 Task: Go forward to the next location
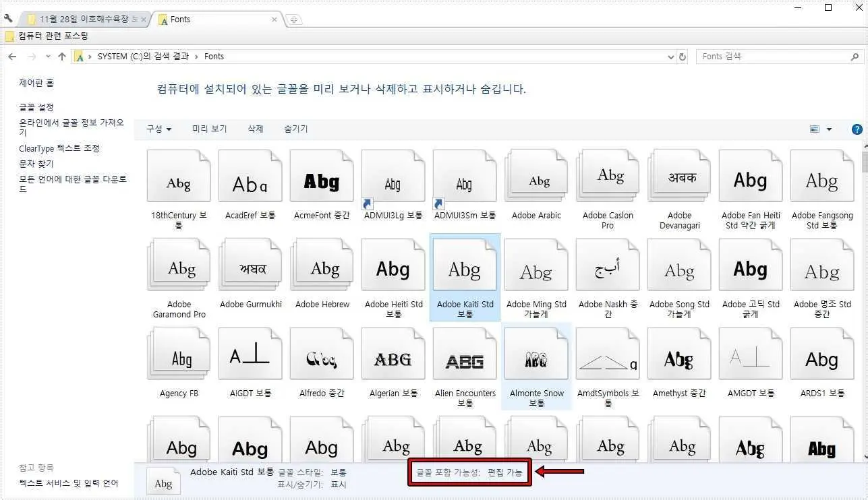(32, 57)
